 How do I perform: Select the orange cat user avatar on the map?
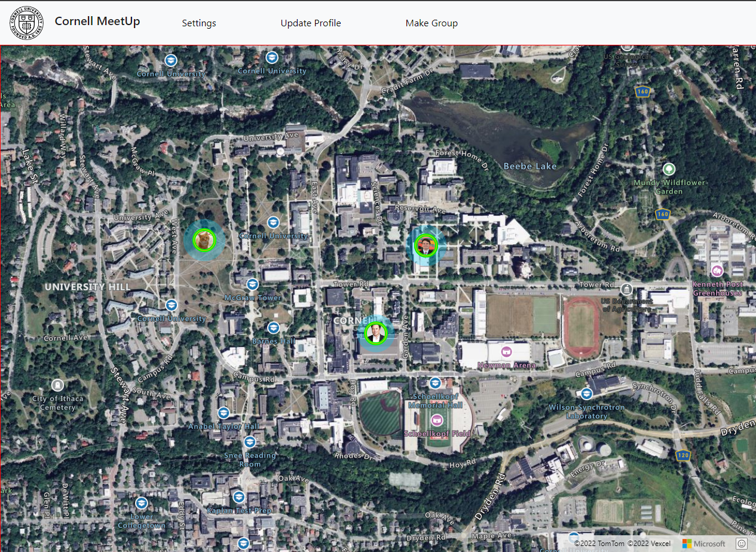tap(204, 240)
